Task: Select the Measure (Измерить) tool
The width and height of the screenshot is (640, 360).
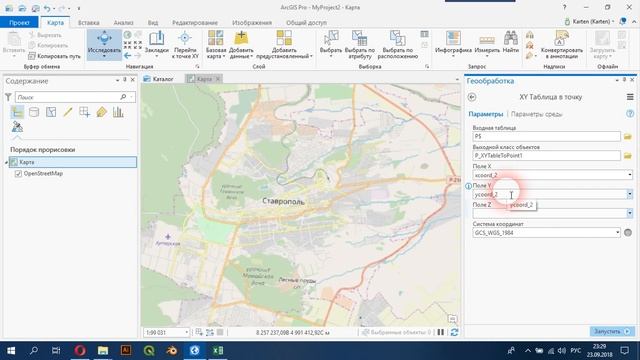Action: pyautogui.click(x=487, y=43)
